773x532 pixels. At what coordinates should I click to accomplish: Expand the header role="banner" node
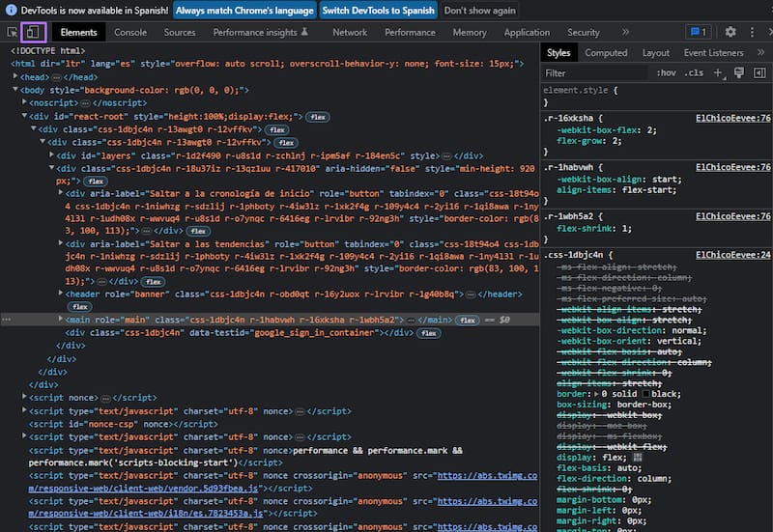(63, 294)
